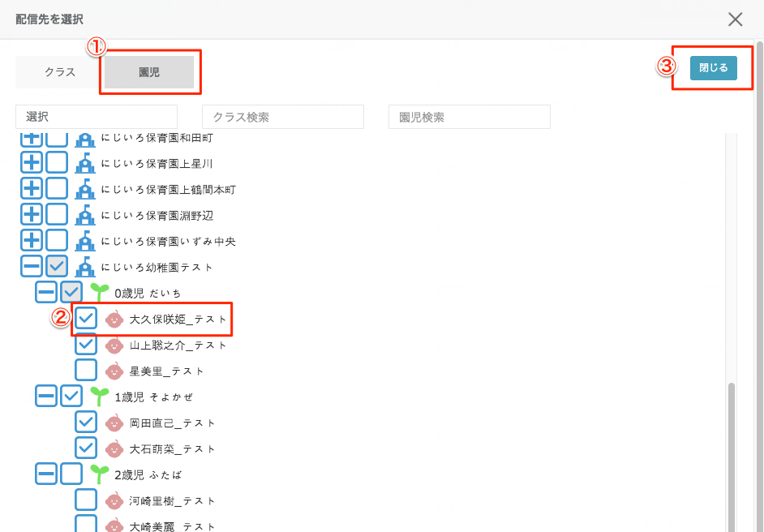The height and width of the screenshot is (532, 764).
Task: Expand the にじいろ保育園淵野辺 tree node
Action: (x=31, y=215)
